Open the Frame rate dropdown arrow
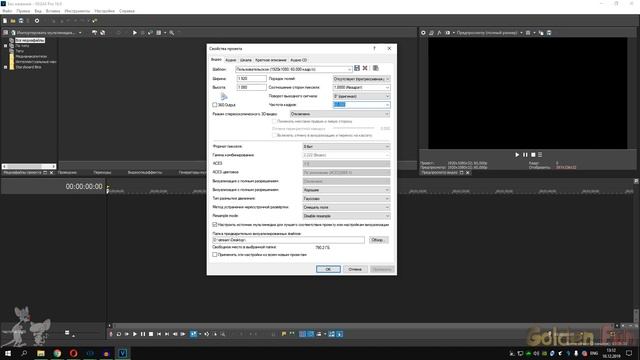This screenshot has width=640, height=360. click(387, 105)
